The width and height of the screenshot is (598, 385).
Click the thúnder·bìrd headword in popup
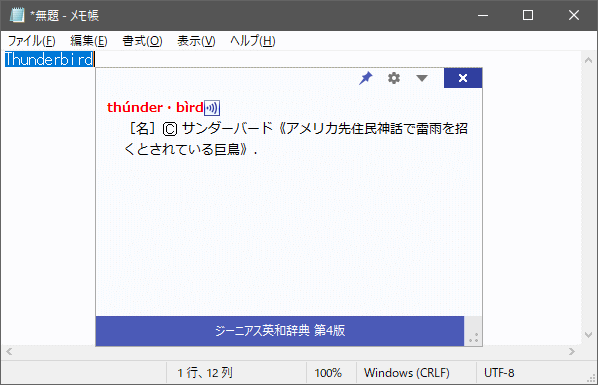tap(155, 108)
